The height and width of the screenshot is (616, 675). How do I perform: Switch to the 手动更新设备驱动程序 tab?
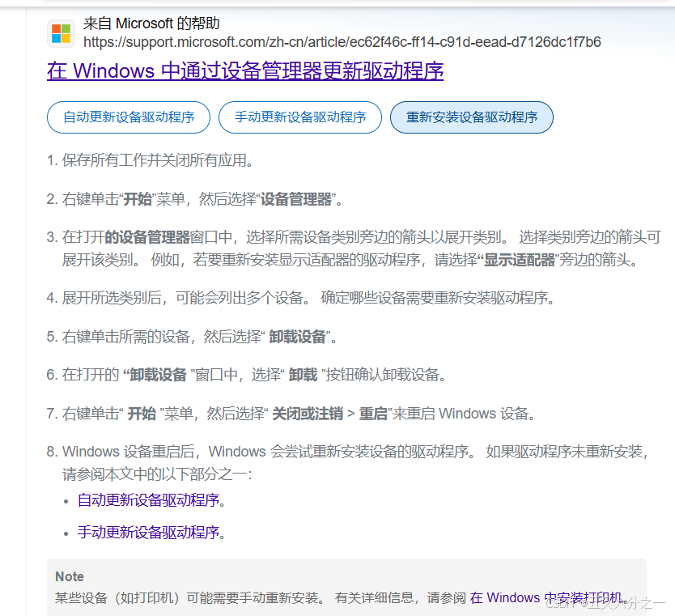click(x=300, y=117)
